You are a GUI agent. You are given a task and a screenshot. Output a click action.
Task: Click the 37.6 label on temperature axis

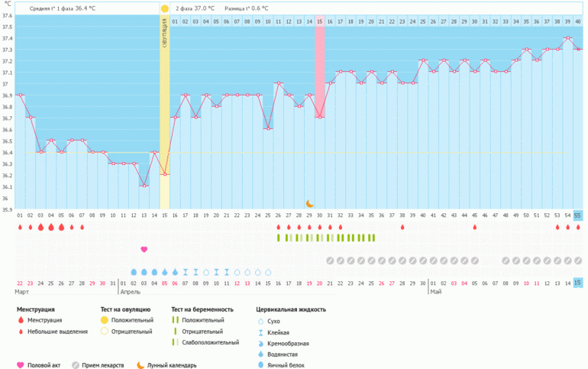8,16
